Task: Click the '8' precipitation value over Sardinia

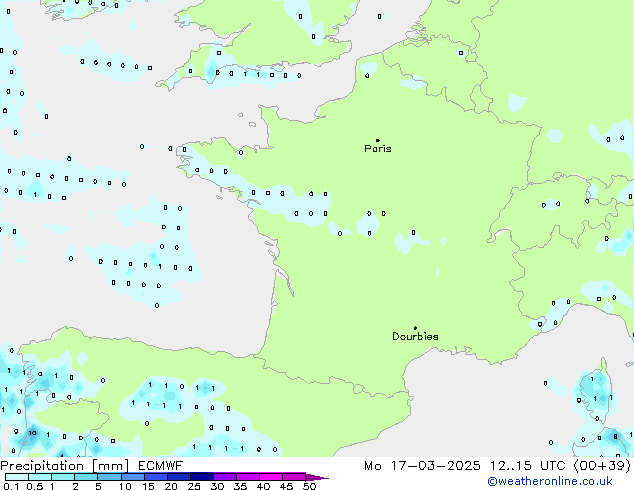Action: (615, 436)
